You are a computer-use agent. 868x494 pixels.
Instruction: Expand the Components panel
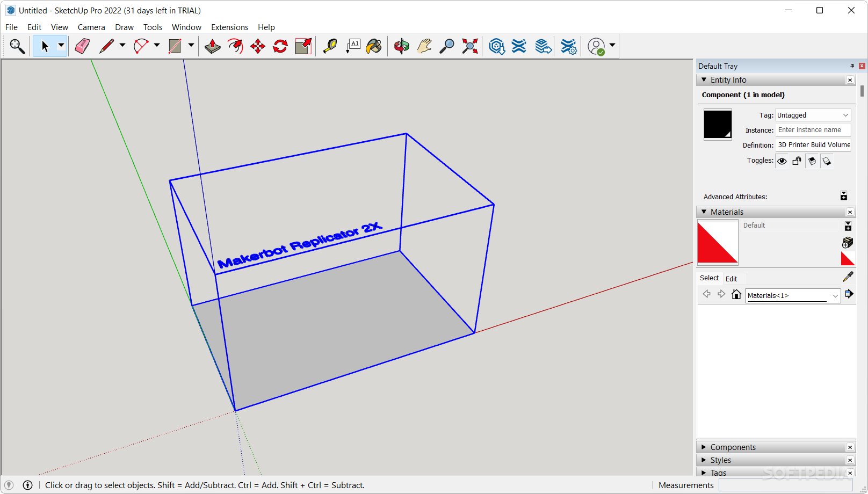point(704,447)
